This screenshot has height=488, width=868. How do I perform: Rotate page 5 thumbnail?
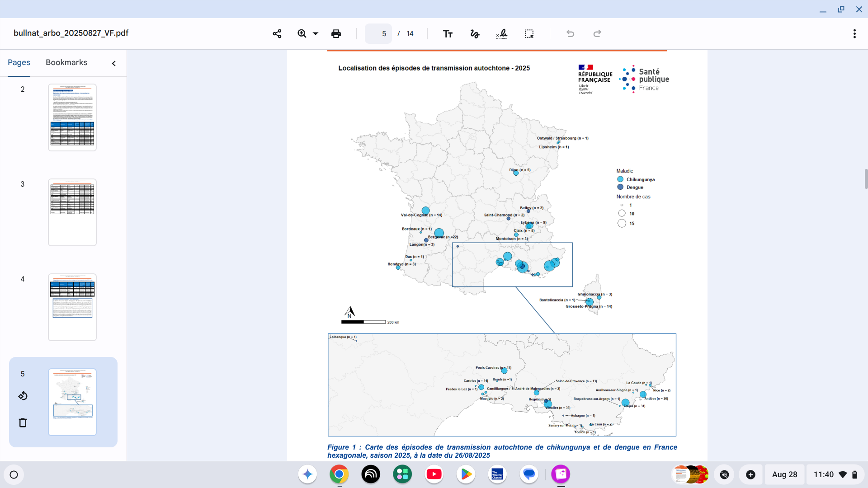23,396
